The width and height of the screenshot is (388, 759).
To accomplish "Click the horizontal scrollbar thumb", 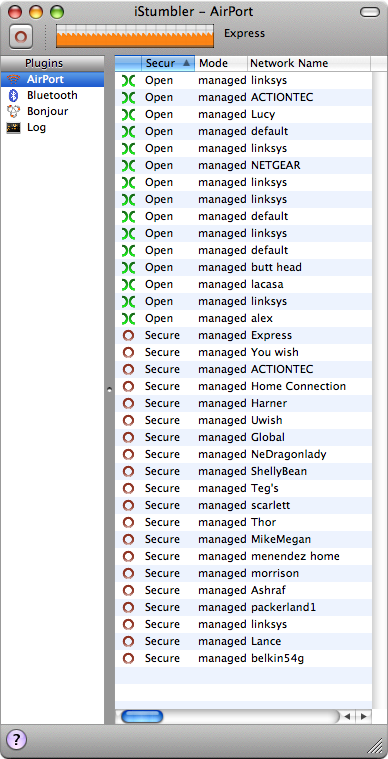I will click(142, 716).
